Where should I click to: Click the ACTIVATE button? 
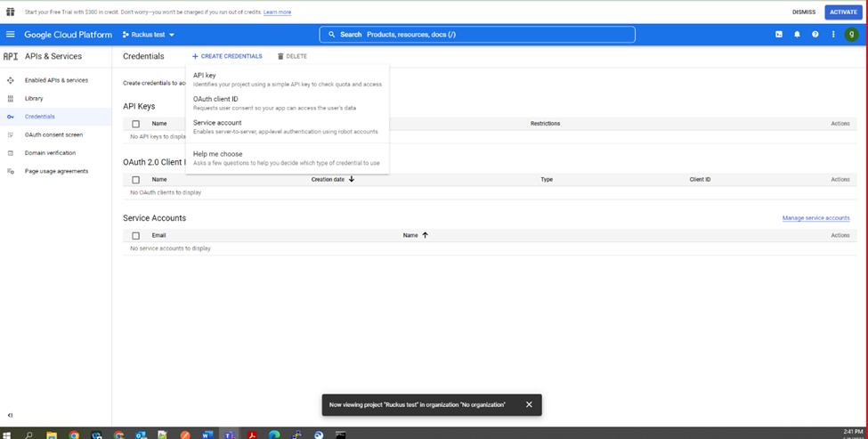(843, 12)
